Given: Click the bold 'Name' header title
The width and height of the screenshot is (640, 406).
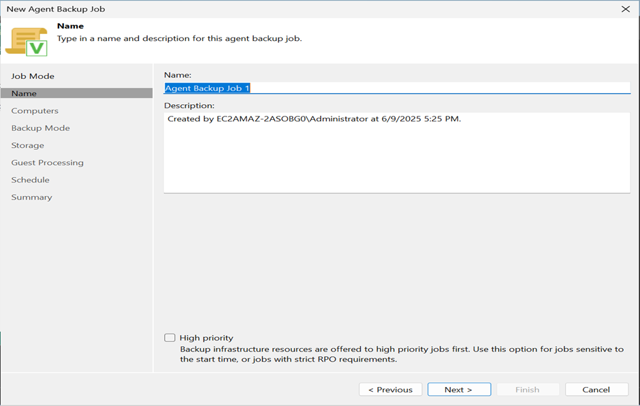Looking at the screenshot, I should click(x=70, y=26).
